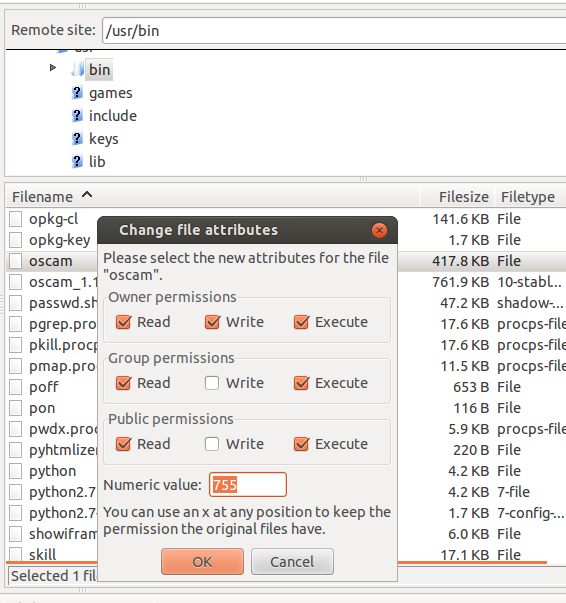This screenshot has height=603, width=566.
Task: Enable Group permissions Write checkbox
Action: pos(212,383)
